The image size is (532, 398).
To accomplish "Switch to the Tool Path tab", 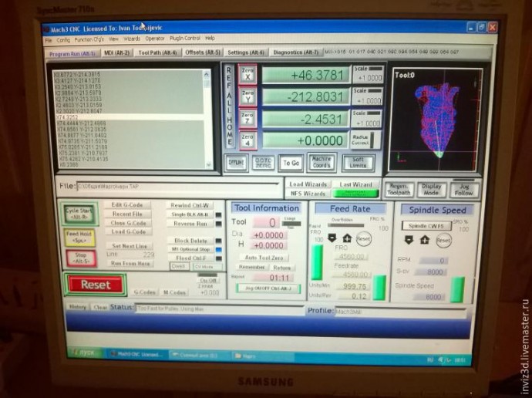I will [x=157, y=53].
